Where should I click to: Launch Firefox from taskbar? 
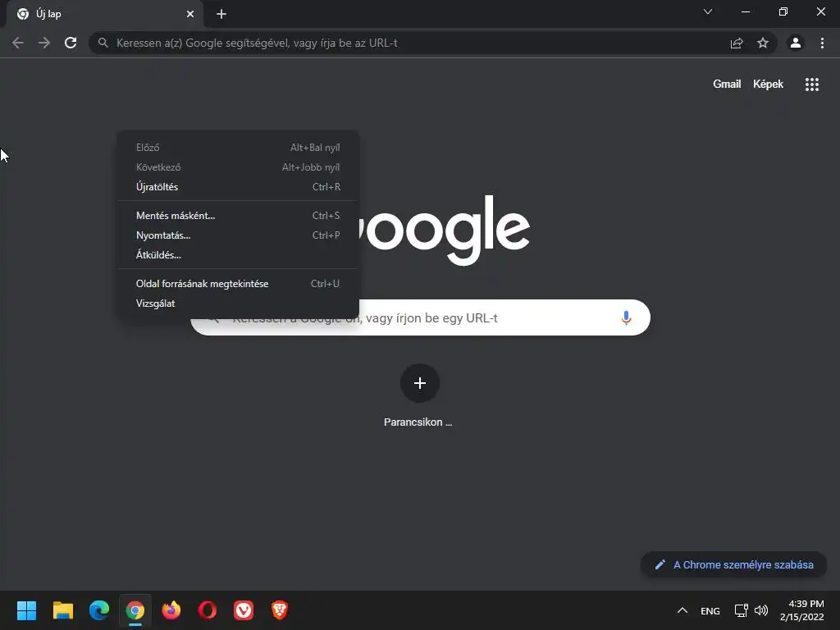tap(171, 610)
